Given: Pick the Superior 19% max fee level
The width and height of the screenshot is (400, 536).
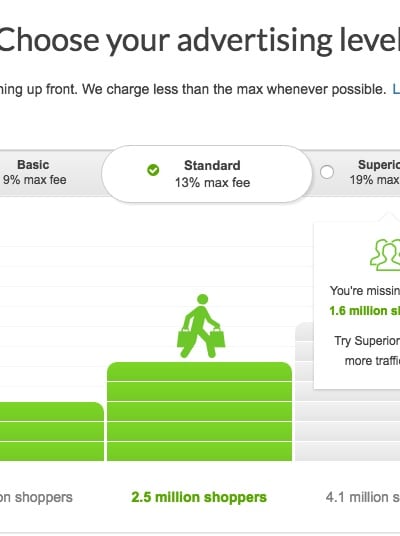Looking at the screenshot, I should [x=357, y=172].
